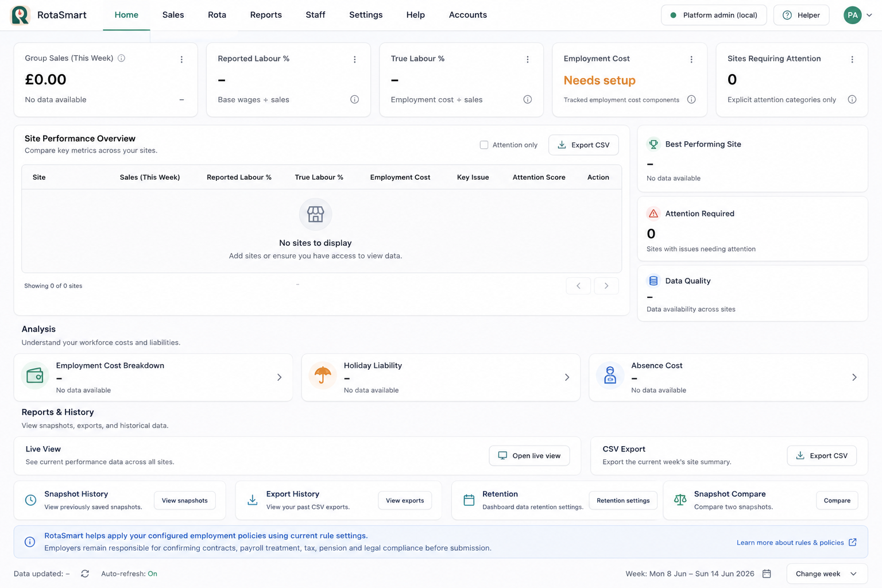Click the Helper button
Image resolution: width=882 pixels, height=588 pixels.
801,15
